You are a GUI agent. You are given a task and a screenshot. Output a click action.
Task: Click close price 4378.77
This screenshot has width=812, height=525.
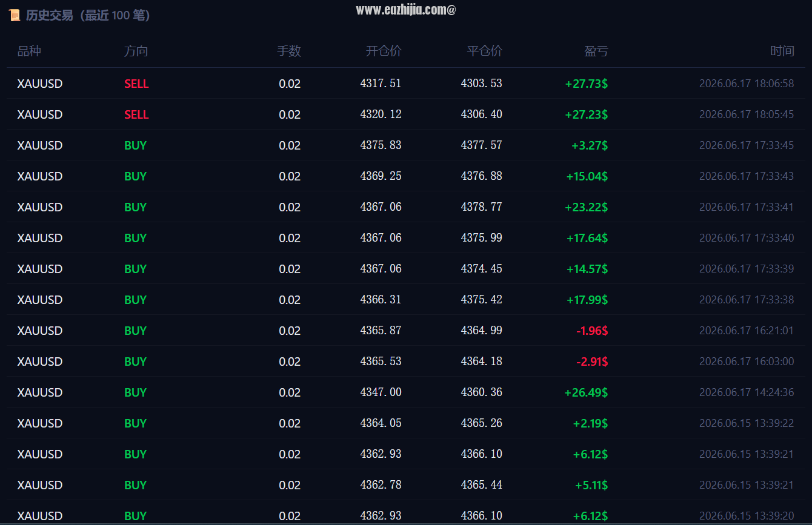coord(482,207)
